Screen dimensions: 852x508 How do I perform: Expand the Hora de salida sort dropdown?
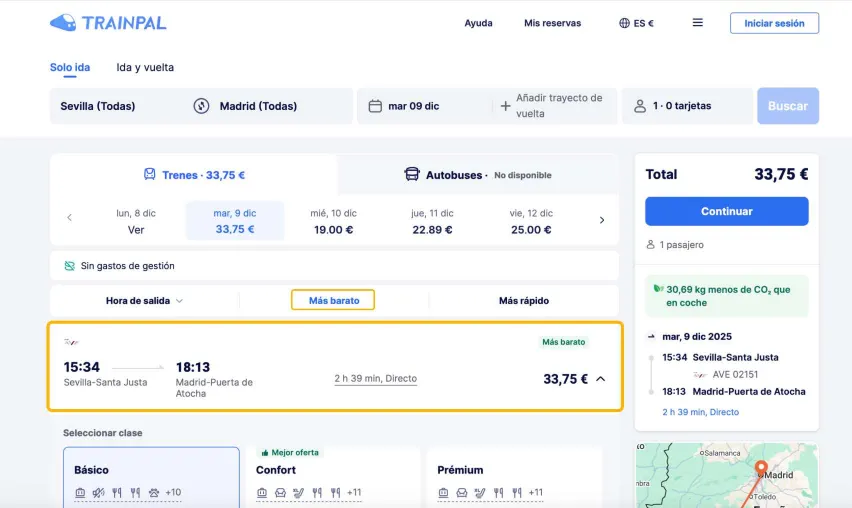pos(144,300)
